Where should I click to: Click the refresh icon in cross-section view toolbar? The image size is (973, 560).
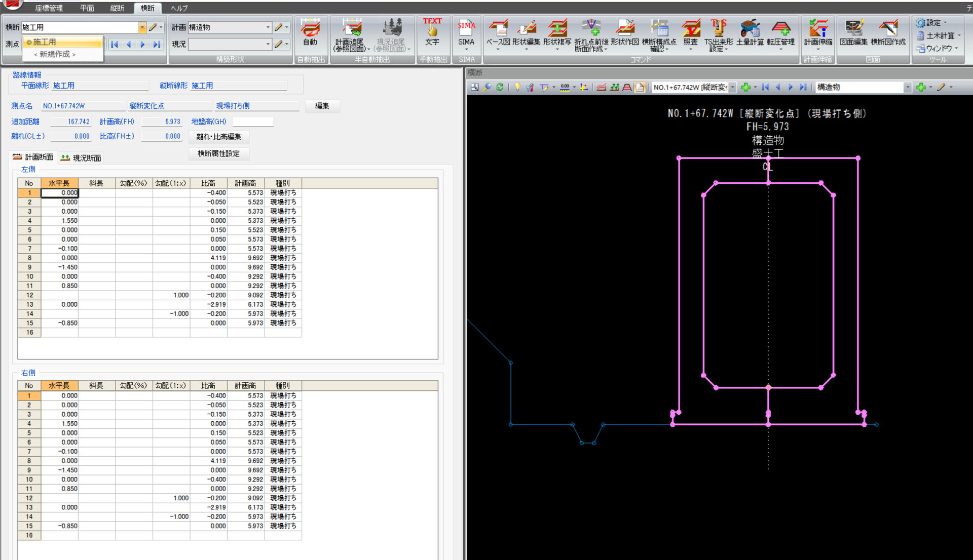pyautogui.click(x=500, y=87)
